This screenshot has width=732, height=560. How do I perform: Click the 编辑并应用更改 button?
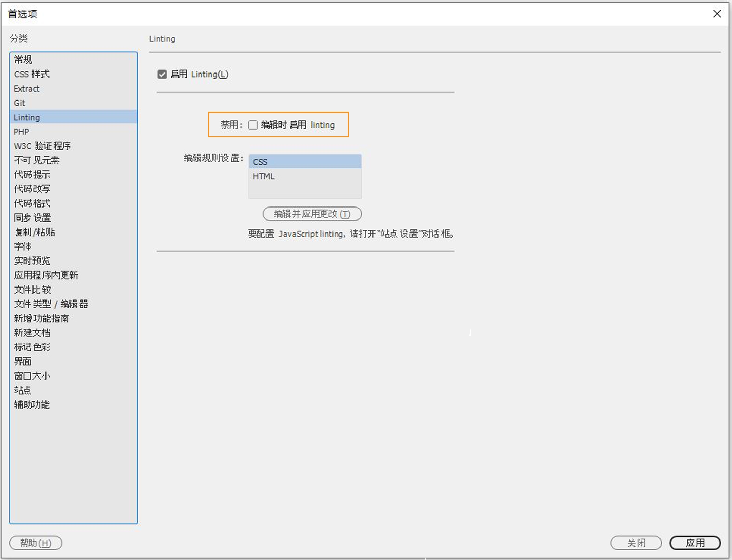point(311,214)
